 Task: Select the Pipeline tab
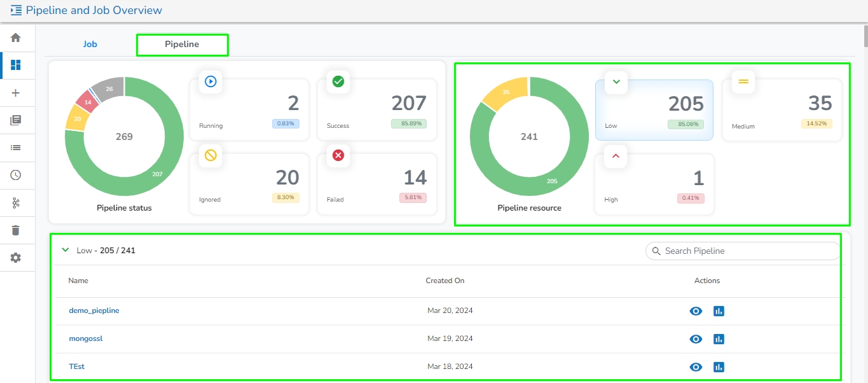(x=182, y=45)
